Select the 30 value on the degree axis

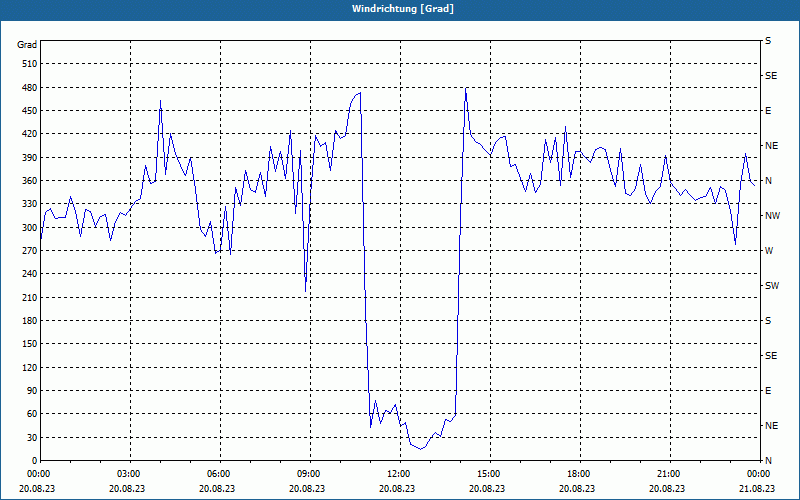coord(32,437)
